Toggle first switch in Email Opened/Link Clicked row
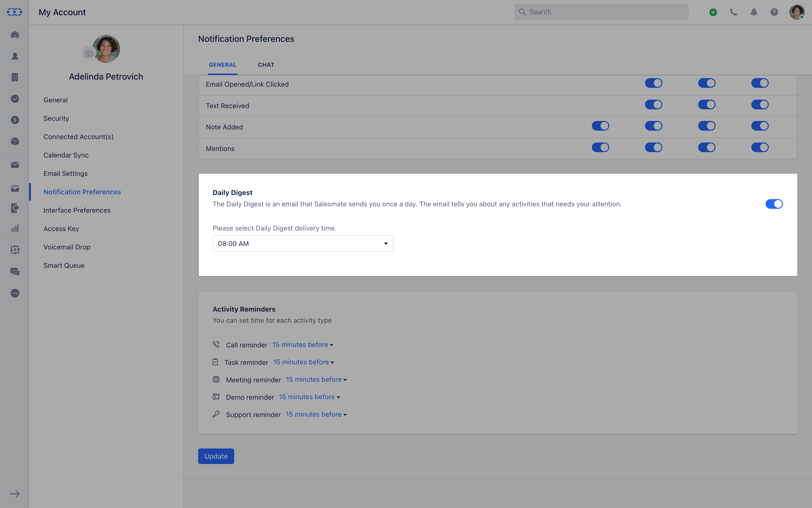This screenshot has height=508, width=812. 654,83
